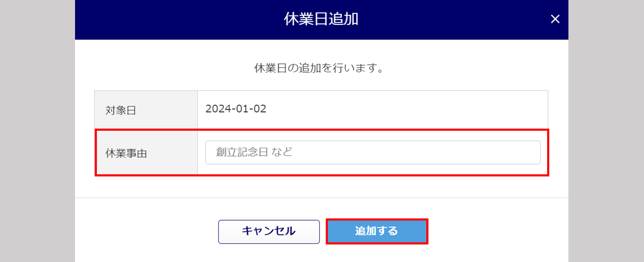Click the navy header bar between title and X
644x262 pixels.
tap(452, 20)
